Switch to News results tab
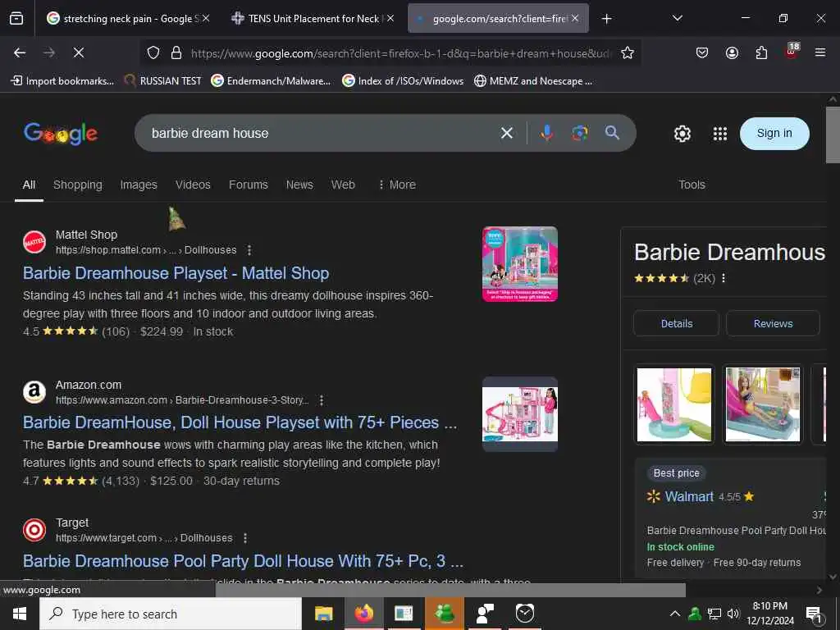 (299, 185)
